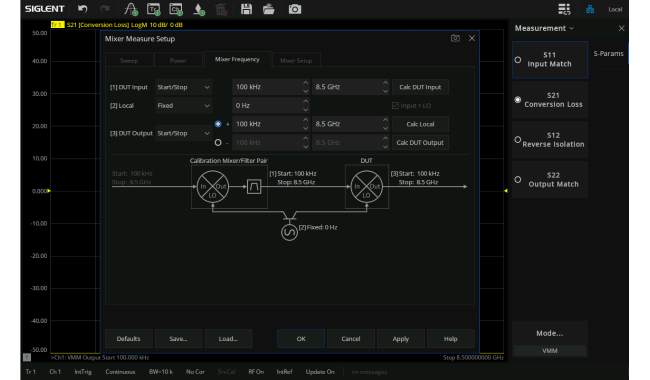650x380 pixels.
Task: Expand the DUT Output Start/Stop dropdown
Action: click(184, 133)
